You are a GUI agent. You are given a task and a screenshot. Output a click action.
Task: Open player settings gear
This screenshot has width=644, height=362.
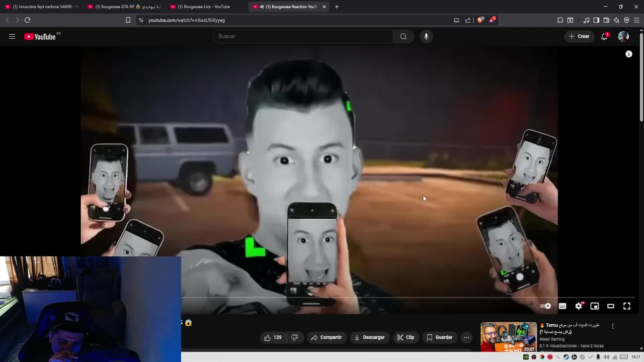tap(579, 306)
